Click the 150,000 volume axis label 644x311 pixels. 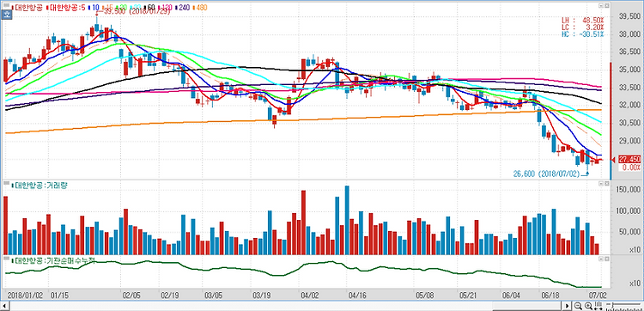[628, 191]
